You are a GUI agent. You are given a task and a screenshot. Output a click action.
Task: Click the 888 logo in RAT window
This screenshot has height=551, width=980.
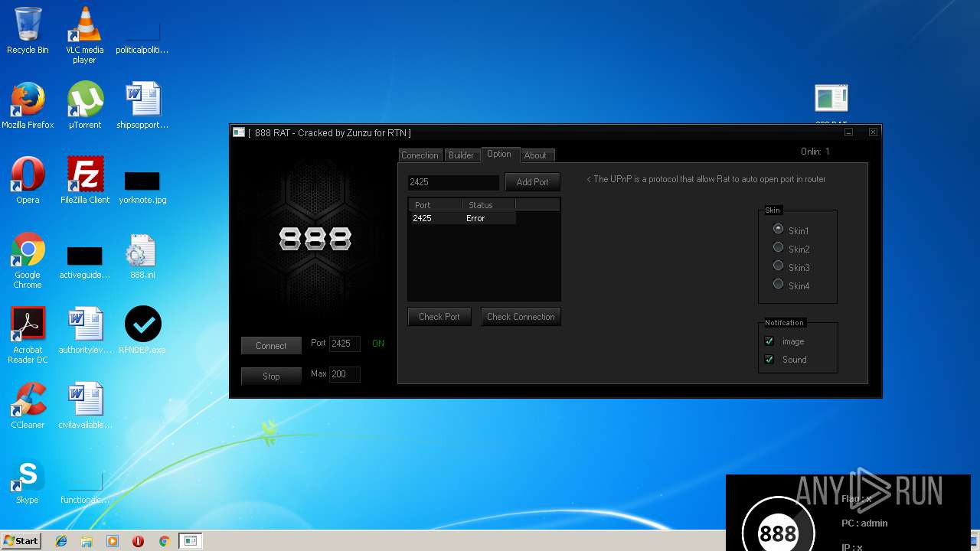coord(315,240)
